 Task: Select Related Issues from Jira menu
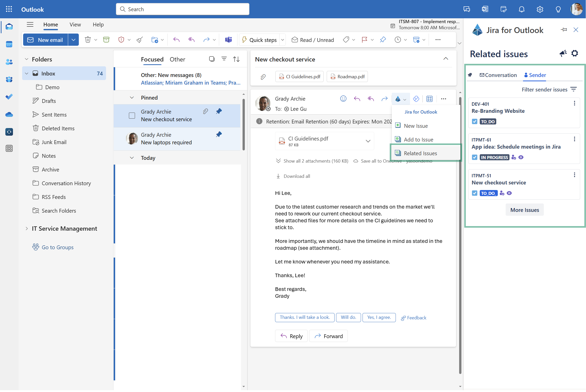[420, 153]
